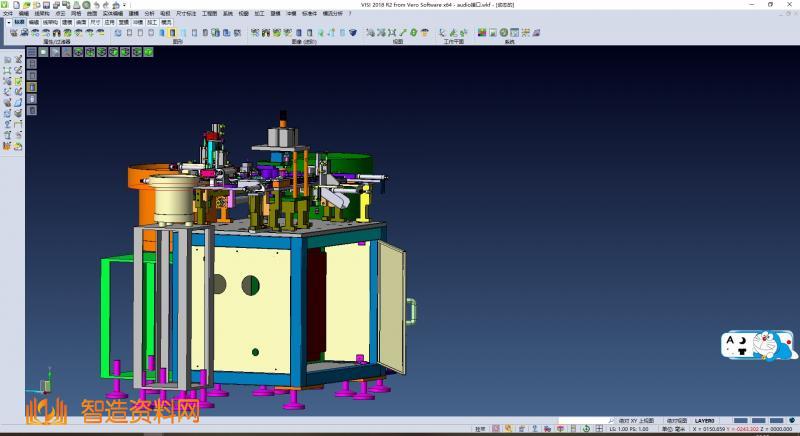The image size is (800, 436).
Task: Switch to the 尺寸 ribbon tab
Action: (x=95, y=20)
